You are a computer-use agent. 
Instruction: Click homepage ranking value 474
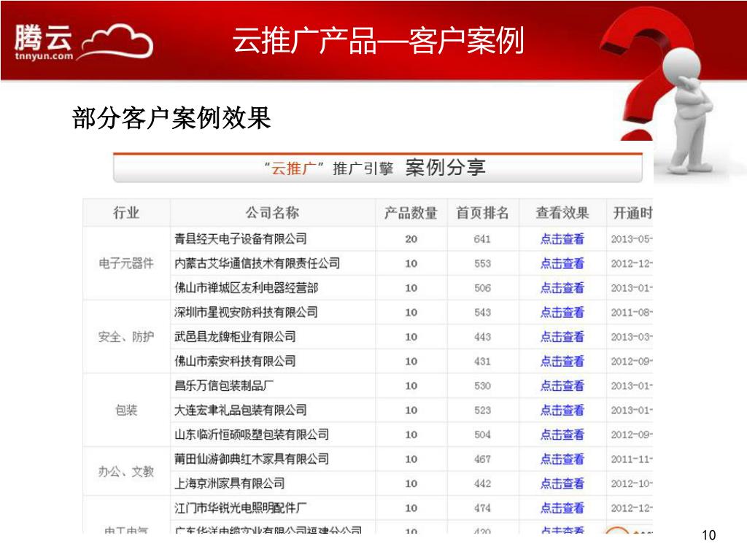[x=482, y=508]
